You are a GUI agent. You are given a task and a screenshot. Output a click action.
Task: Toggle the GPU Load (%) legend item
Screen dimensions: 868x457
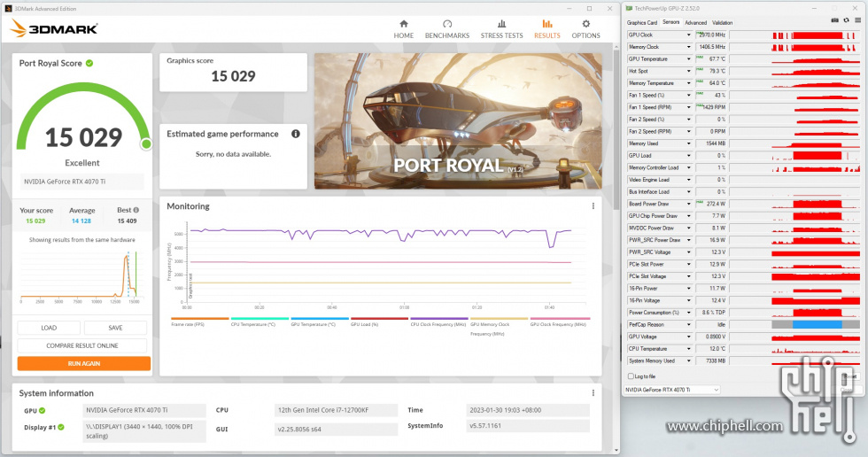pyautogui.click(x=379, y=322)
